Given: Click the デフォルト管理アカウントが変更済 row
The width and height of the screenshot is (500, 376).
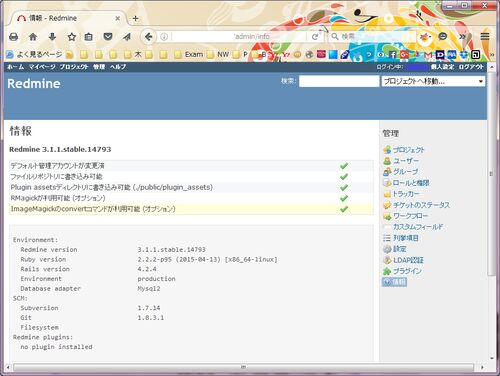Looking at the screenshot, I should point(191,166).
